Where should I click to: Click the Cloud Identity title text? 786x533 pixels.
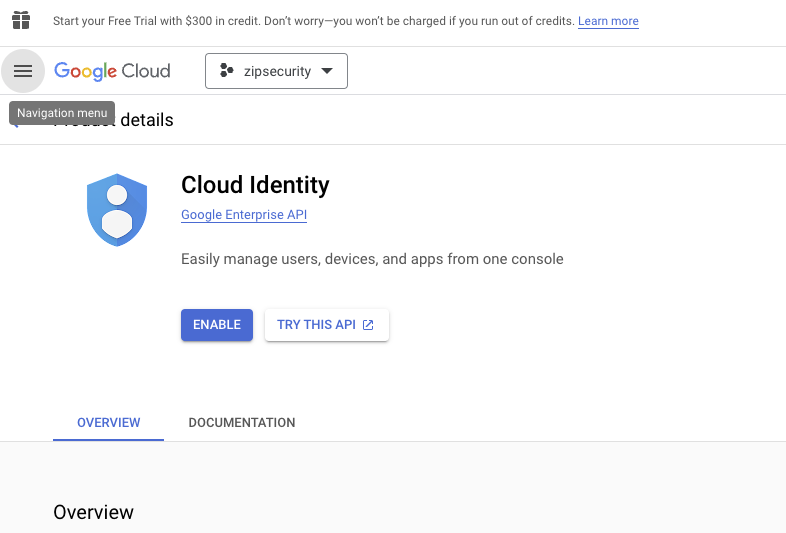coord(255,185)
